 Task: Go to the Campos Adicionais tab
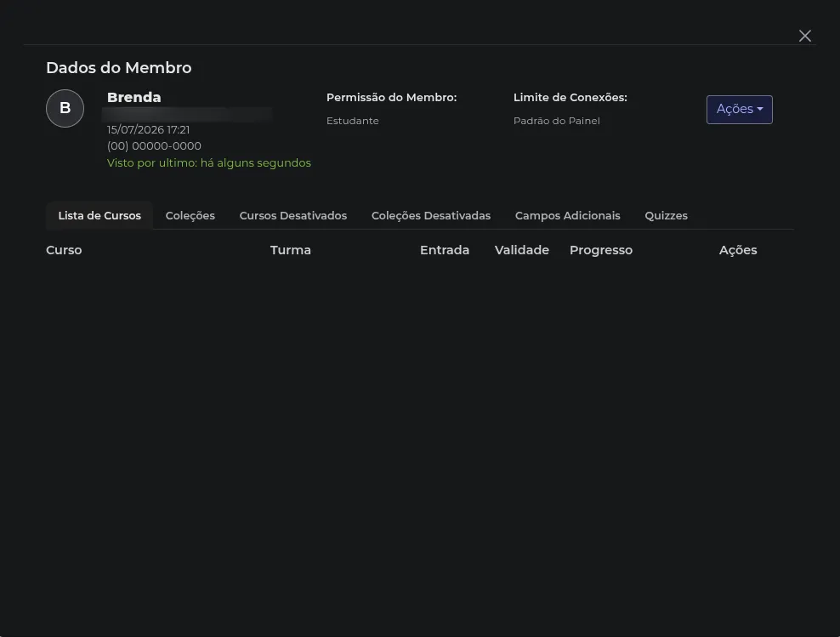[x=567, y=215]
